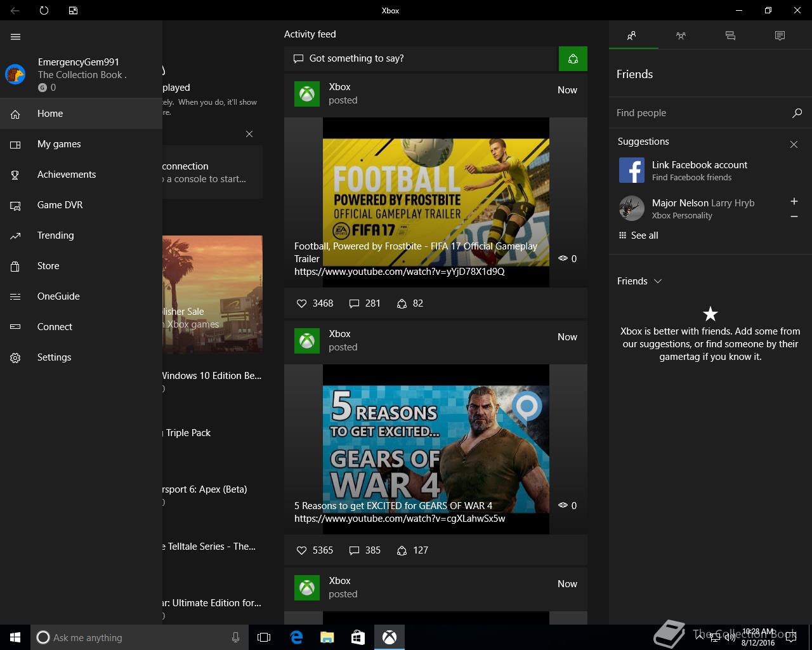This screenshot has width=812, height=650.
Task: Like the Gears of War 4 post
Action: [x=315, y=550]
